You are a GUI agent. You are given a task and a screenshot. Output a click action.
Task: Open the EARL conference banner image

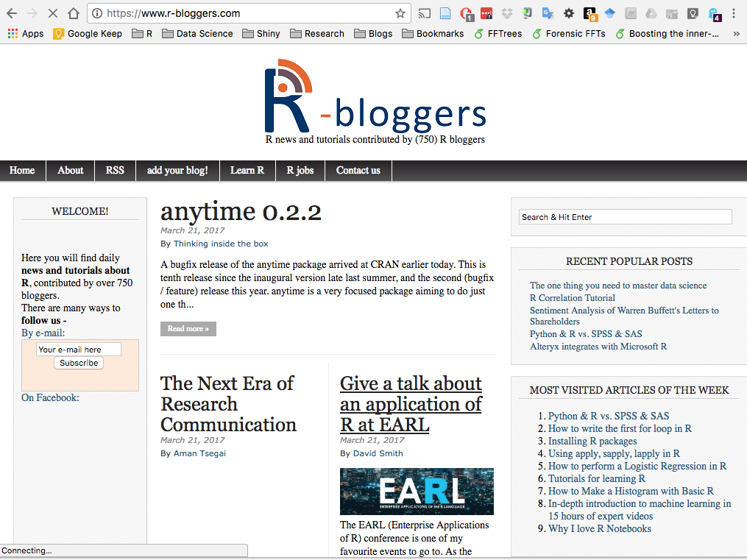[x=417, y=492]
